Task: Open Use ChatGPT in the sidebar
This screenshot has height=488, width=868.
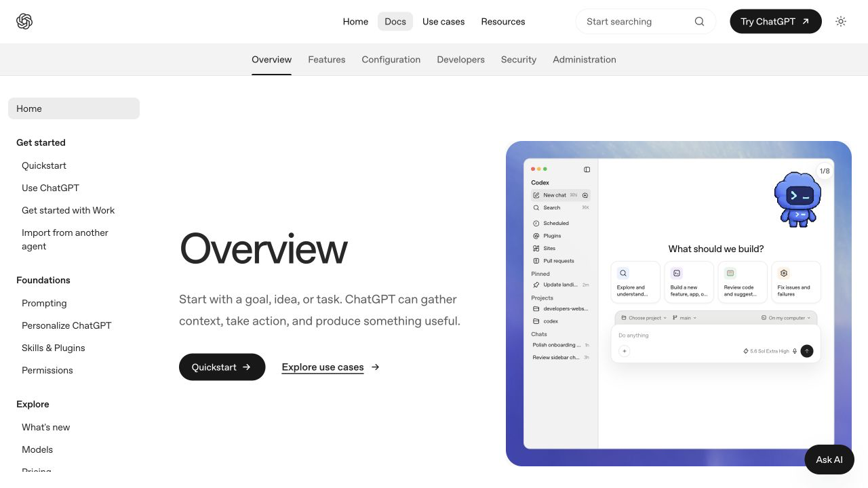Action: point(50,188)
